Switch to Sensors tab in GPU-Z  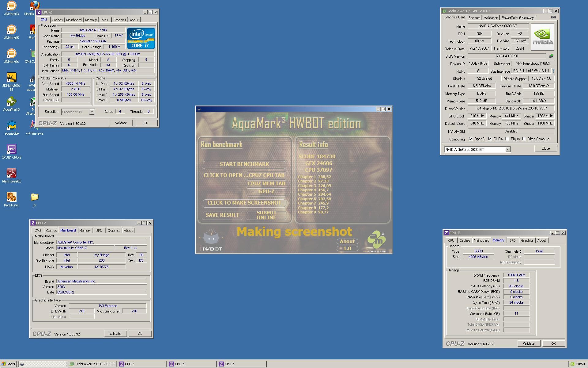pos(474,18)
